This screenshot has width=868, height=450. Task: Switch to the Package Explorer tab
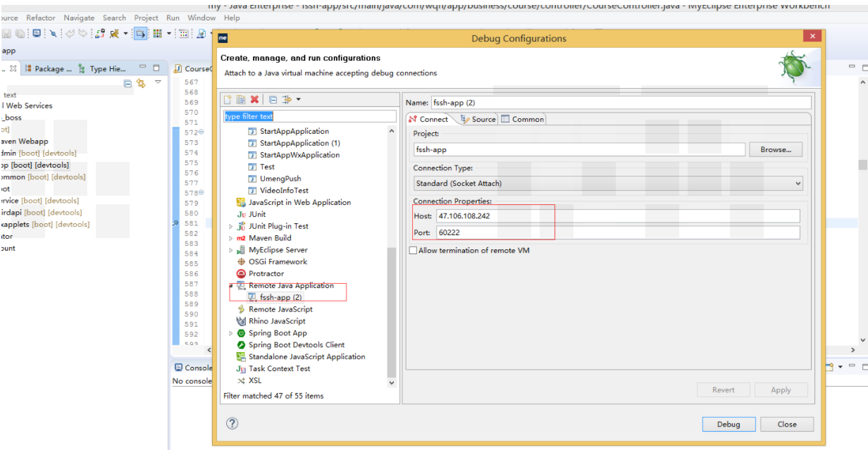click(49, 68)
